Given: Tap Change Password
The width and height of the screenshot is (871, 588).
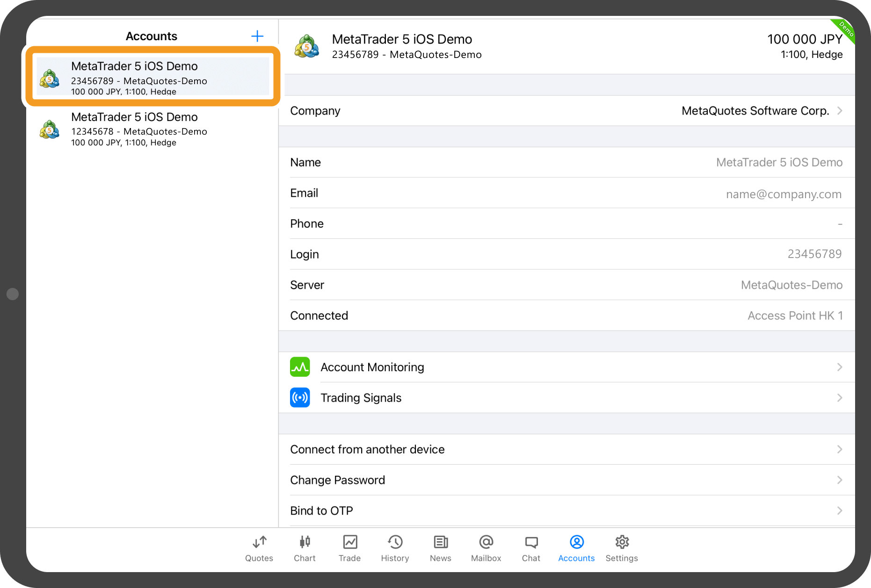Looking at the screenshot, I should pyautogui.click(x=566, y=480).
